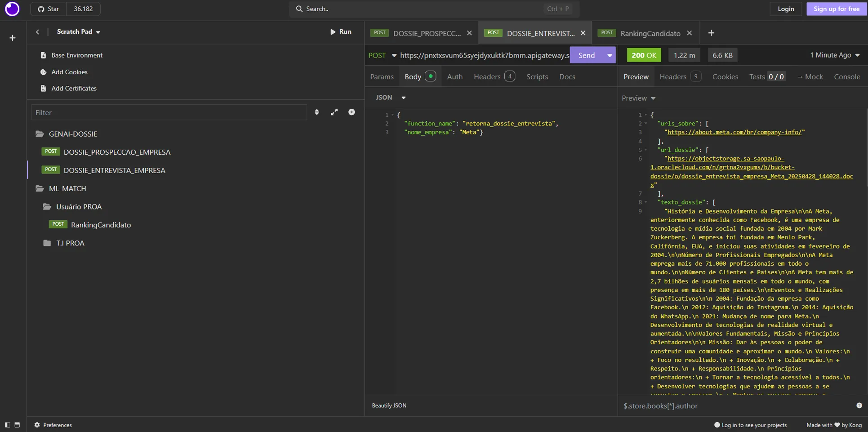Collapse the GENAI-DOSSIE folder
This screenshot has width=868, height=432.
coord(73,134)
